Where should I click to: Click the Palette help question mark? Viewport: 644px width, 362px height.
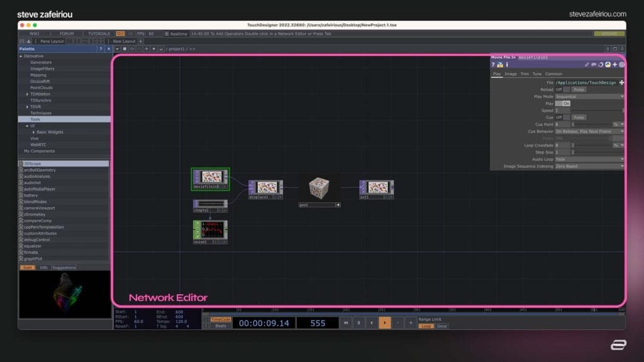[101, 49]
